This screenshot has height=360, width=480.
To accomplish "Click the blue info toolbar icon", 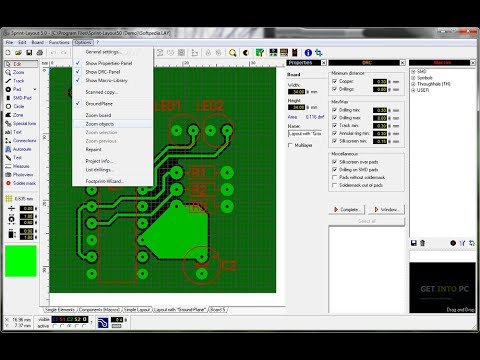I will 308,53.
